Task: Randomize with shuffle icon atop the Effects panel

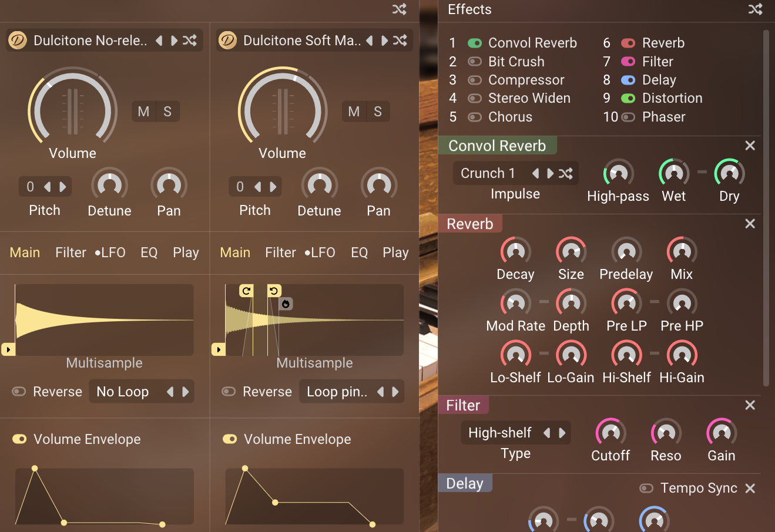Action: point(756,9)
